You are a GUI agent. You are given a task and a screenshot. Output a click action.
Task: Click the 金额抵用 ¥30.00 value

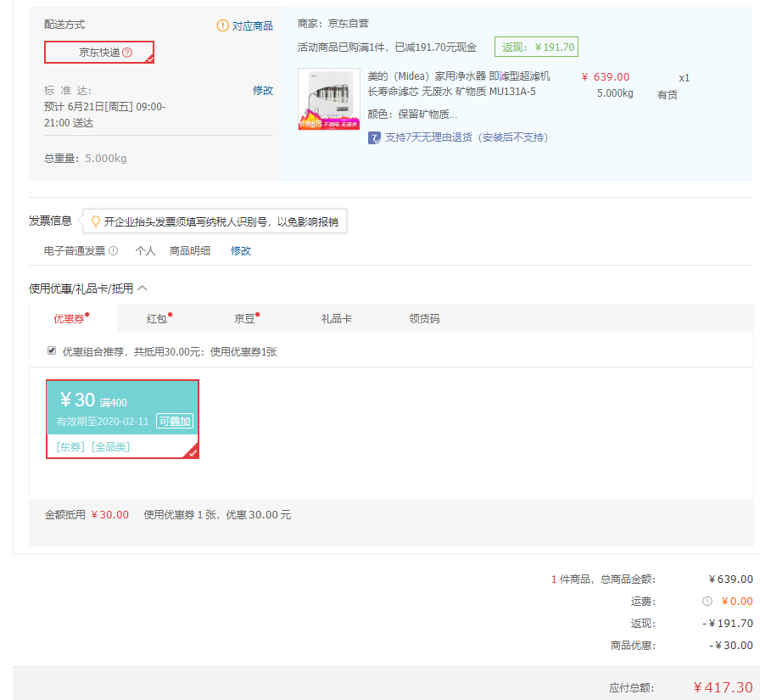point(110,515)
